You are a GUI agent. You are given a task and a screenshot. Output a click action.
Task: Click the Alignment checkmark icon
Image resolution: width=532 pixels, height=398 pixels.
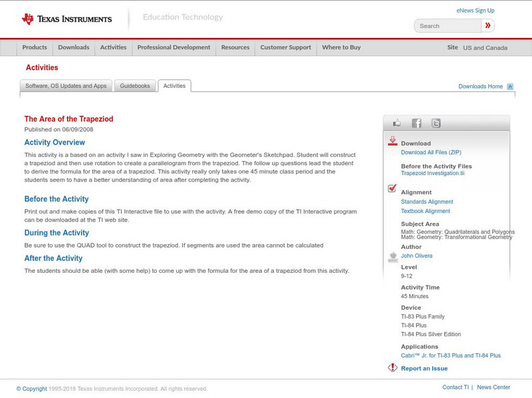pyautogui.click(x=392, y=189)
